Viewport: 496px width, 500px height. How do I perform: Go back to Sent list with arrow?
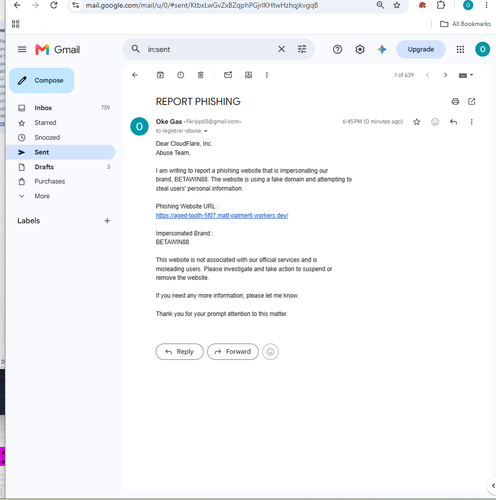tap(135, 75)
